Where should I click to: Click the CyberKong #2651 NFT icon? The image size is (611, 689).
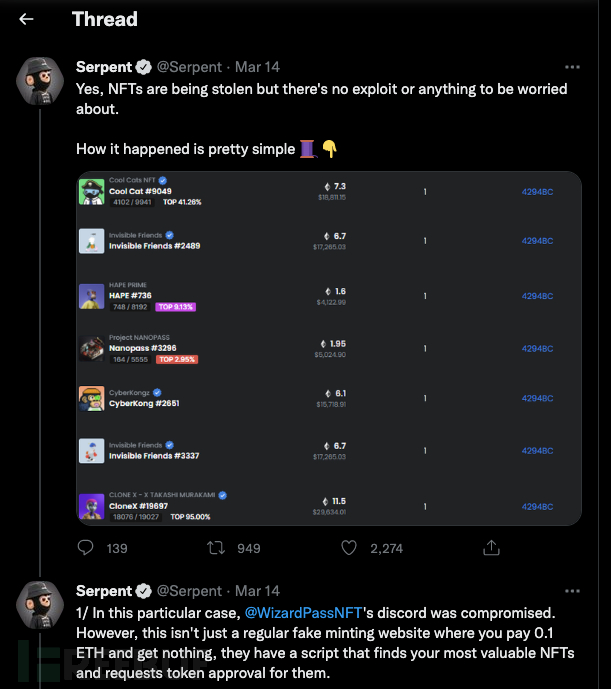coord(91,399)
